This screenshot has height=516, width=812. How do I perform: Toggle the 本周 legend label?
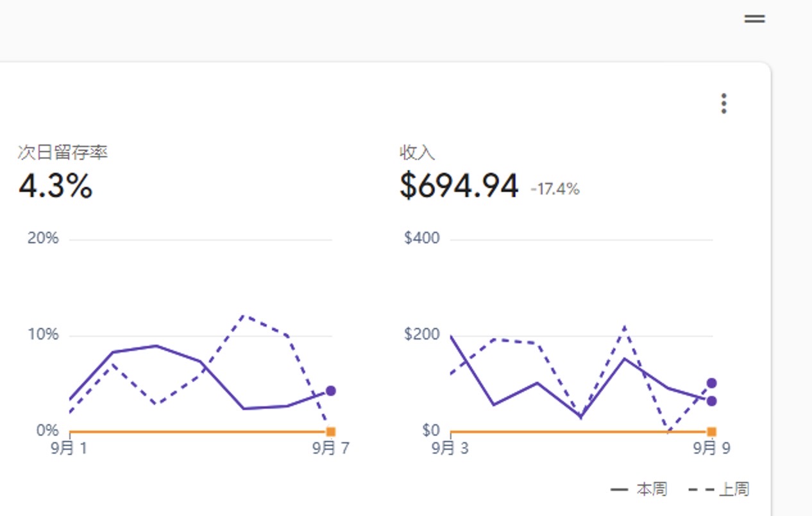[x=651, y=490]
